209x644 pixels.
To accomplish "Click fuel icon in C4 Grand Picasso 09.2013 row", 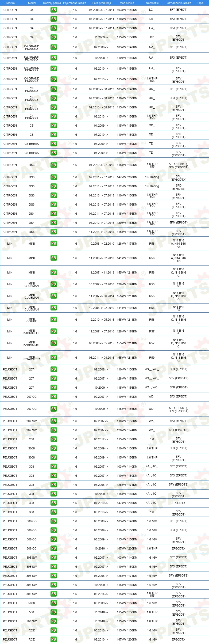I will (x=53, y=79).
